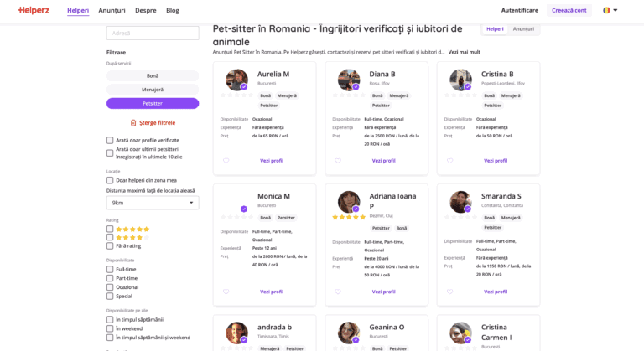Expand the language selector arrow

click(615, 10)
